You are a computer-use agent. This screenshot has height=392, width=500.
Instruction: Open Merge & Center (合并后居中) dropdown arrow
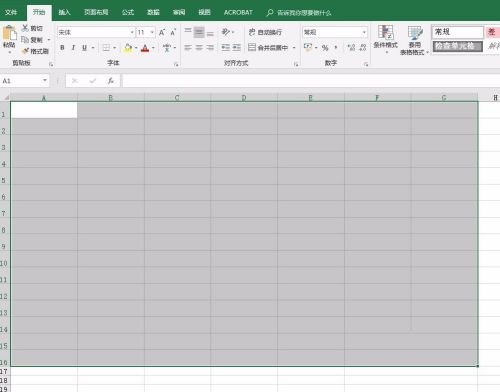pyautogui.click(x=294, y=48)
